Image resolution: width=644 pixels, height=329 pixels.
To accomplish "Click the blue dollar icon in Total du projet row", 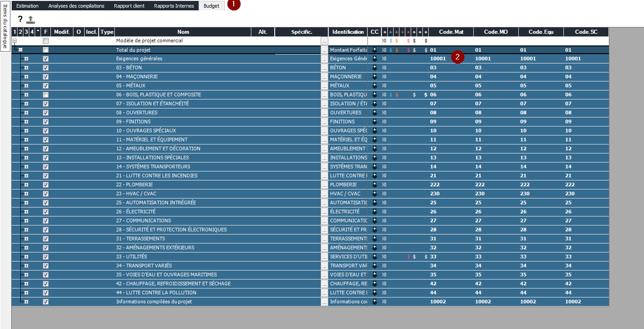I will 391,50.
